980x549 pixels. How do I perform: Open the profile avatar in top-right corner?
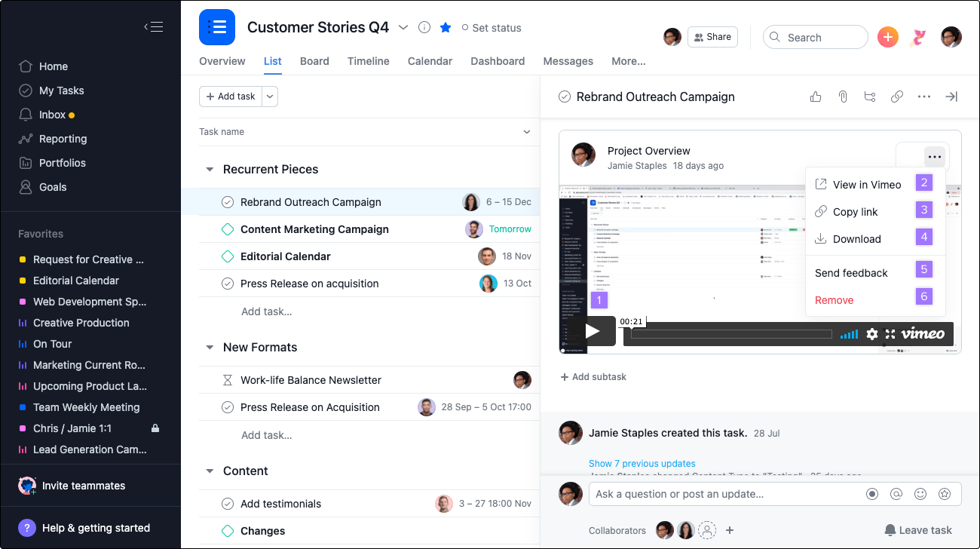tap(951, 37)
